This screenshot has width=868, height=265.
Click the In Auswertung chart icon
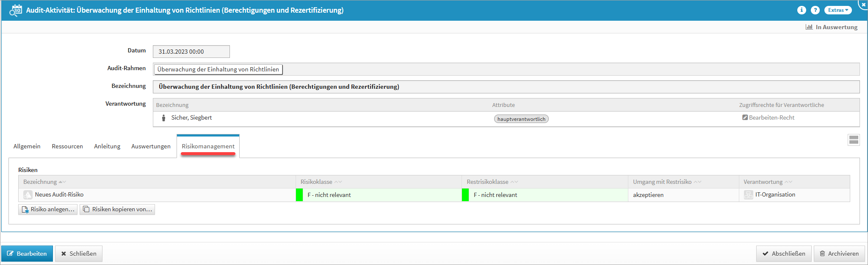(809, 27)
